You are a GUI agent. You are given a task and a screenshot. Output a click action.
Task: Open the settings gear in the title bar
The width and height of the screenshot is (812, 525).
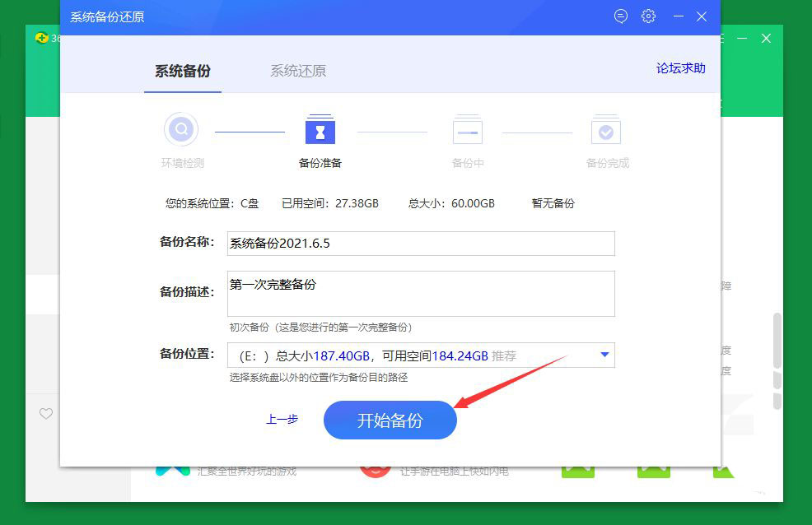648,16
